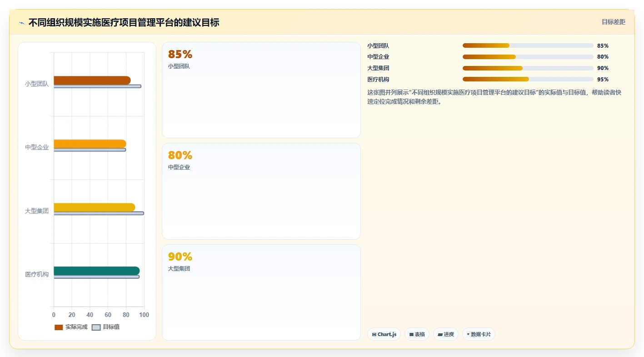Image resolution: width=644 pixels, height=357 pixels.
Task: Click the teal 医疗机构 actual bar in chart
Action: [97, 271]
